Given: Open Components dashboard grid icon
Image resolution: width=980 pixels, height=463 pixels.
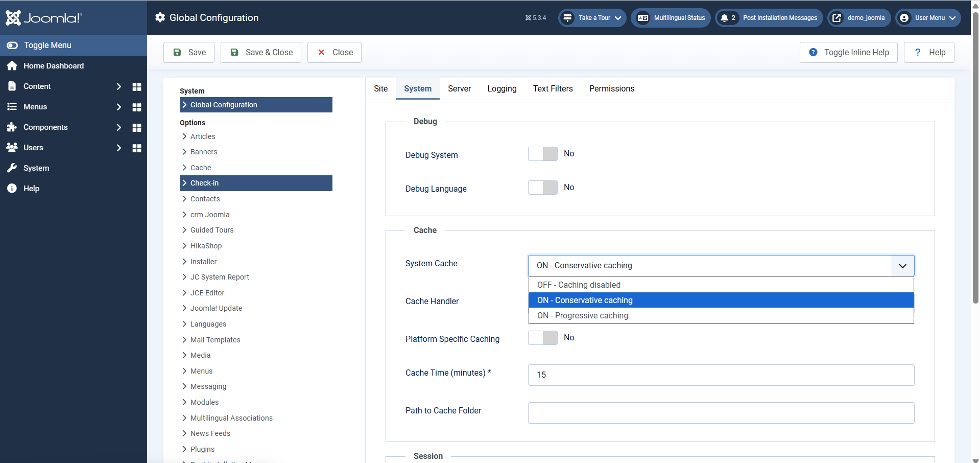Looking at the screenshot, I should tap(136, 128).
